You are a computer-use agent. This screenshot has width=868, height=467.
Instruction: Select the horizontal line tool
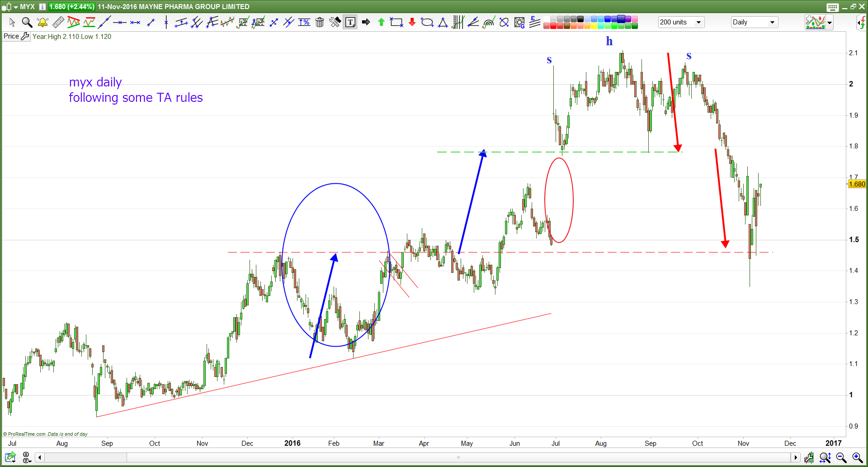click(120, 22)
